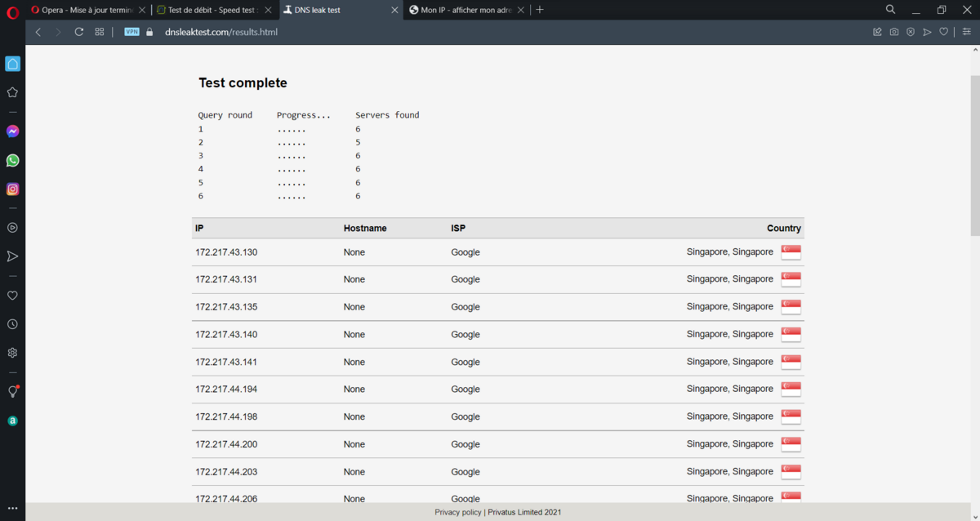The height and width of the screenshot is (521, 980).
Task: Click the 'Test complete' heading
Action: [x=243, y=82]
